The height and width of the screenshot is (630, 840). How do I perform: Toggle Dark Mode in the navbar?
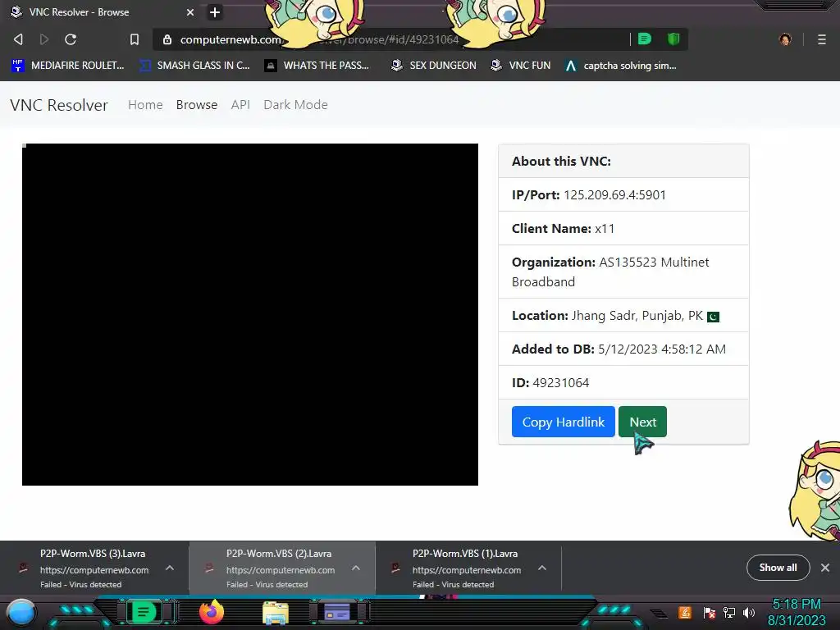(295, 105)
